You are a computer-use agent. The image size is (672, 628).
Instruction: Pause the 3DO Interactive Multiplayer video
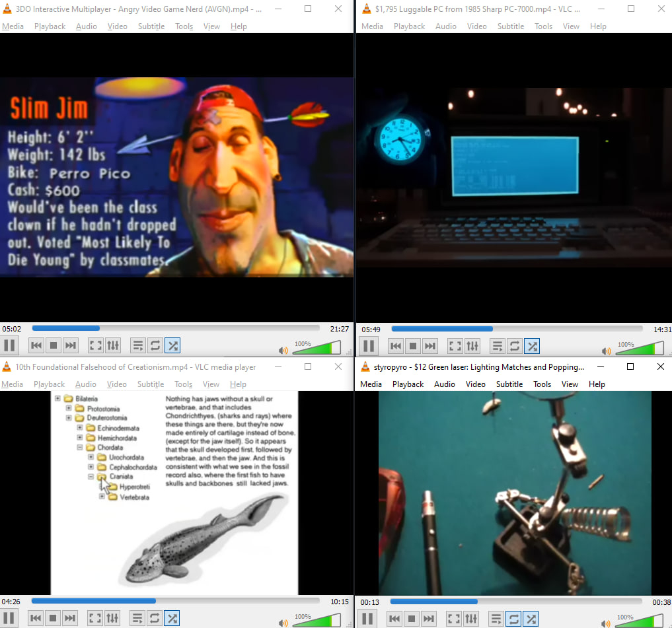(x=10, y=345)
